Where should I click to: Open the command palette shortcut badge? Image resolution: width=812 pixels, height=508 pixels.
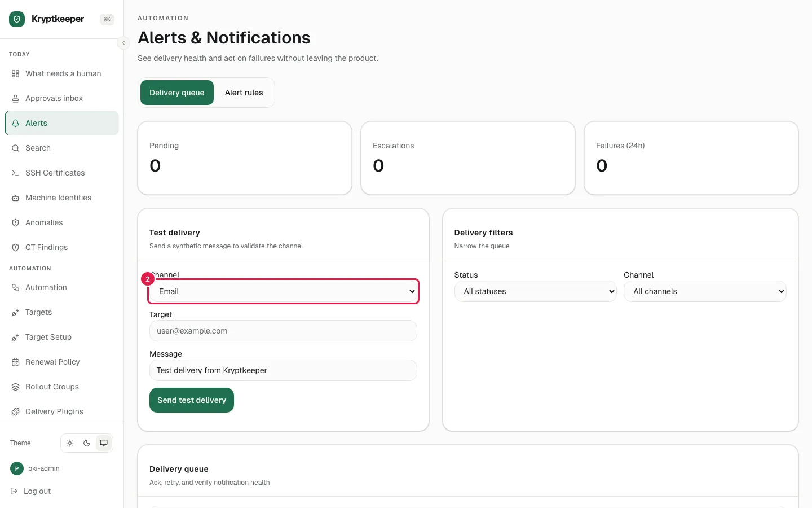tap(107, 19)
